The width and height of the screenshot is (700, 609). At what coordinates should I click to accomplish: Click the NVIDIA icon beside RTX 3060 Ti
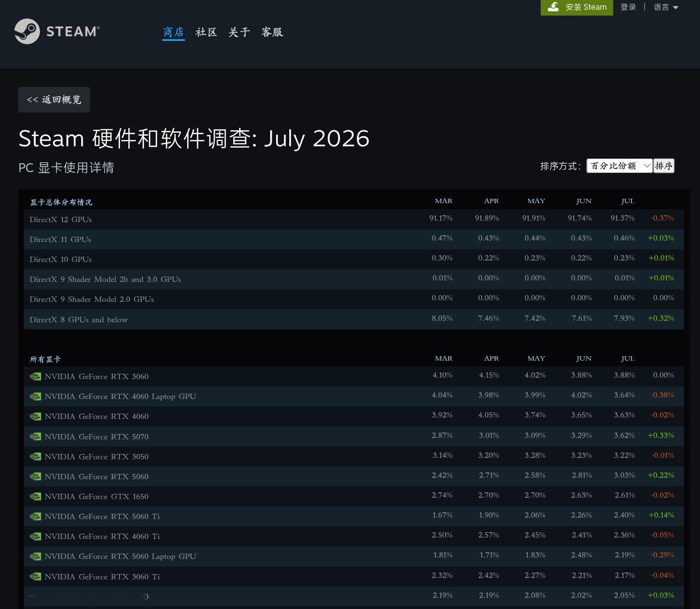pyautogui.click(x=35, y=576)
